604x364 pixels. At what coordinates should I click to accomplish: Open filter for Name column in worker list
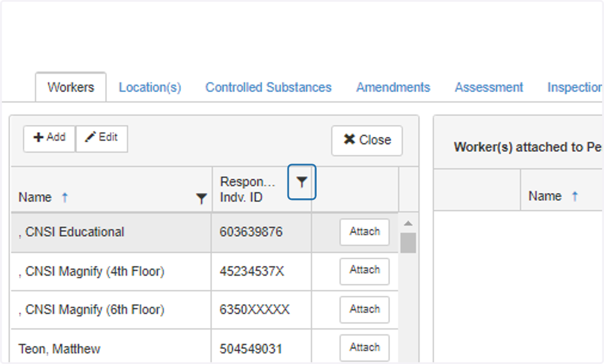click(201, 199)
